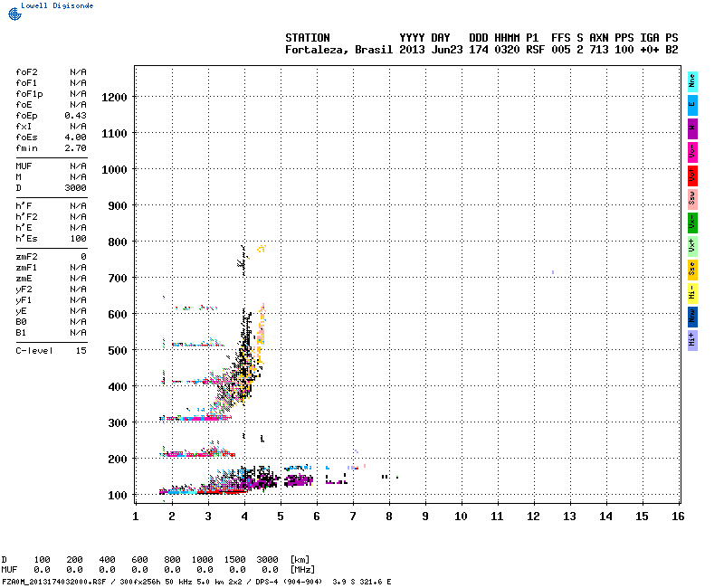Click the 100 km height axis label
724x588 pixels.
[118, 496]
